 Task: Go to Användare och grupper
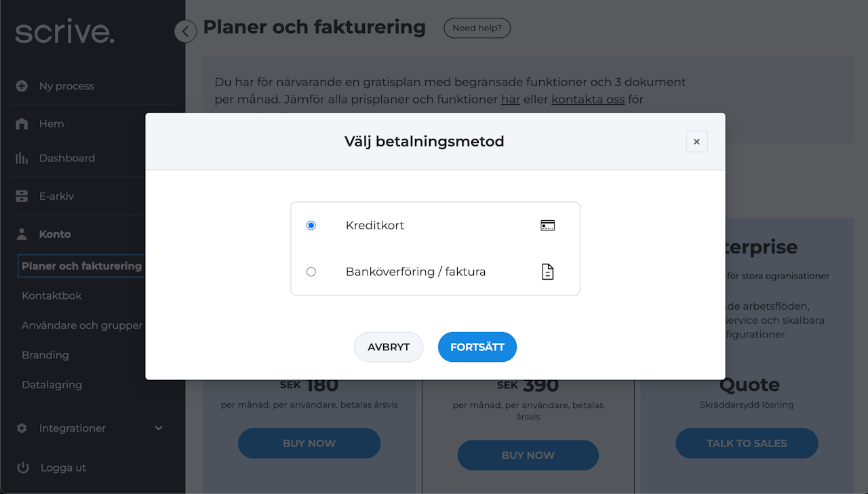[x=82, y=325]
